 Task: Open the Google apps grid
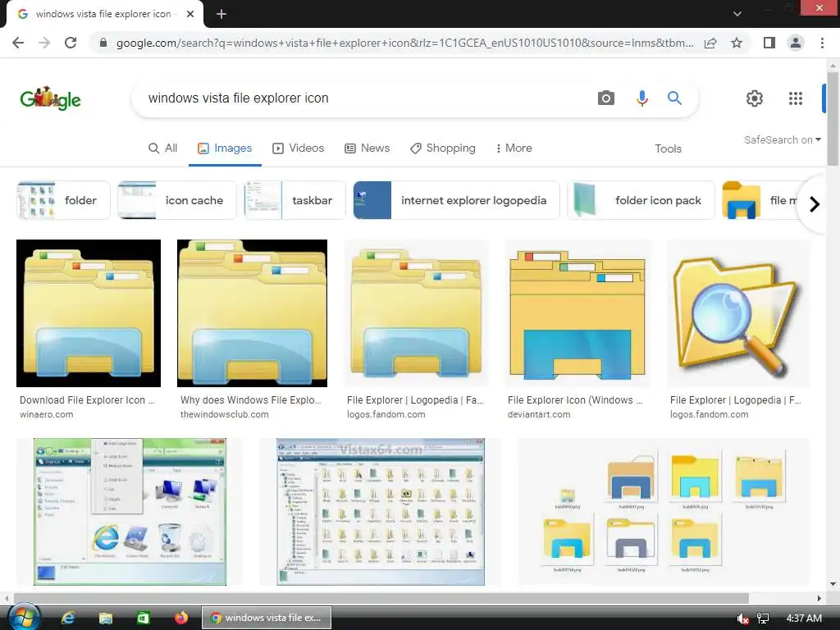(796, 98)
